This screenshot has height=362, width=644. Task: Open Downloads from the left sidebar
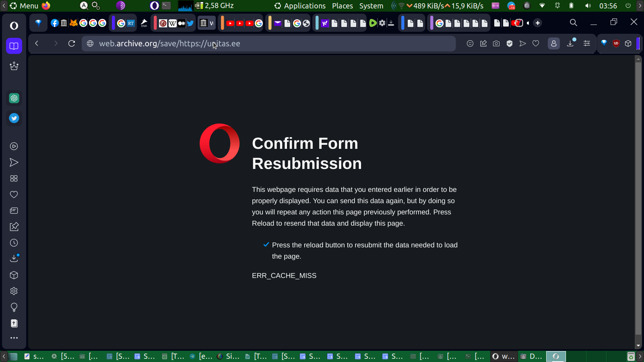click(x=14, y=259)
